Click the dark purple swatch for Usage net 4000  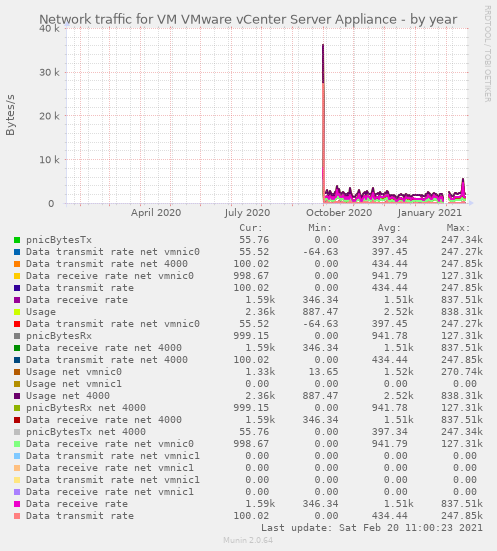(17, 396)
